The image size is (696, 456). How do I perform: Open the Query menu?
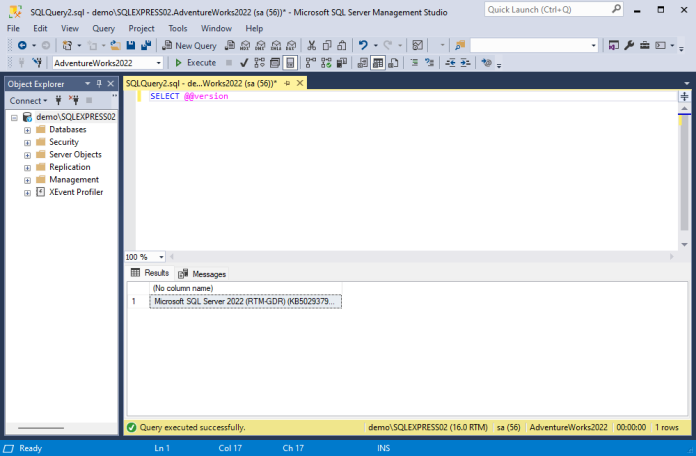coord(103,28)
